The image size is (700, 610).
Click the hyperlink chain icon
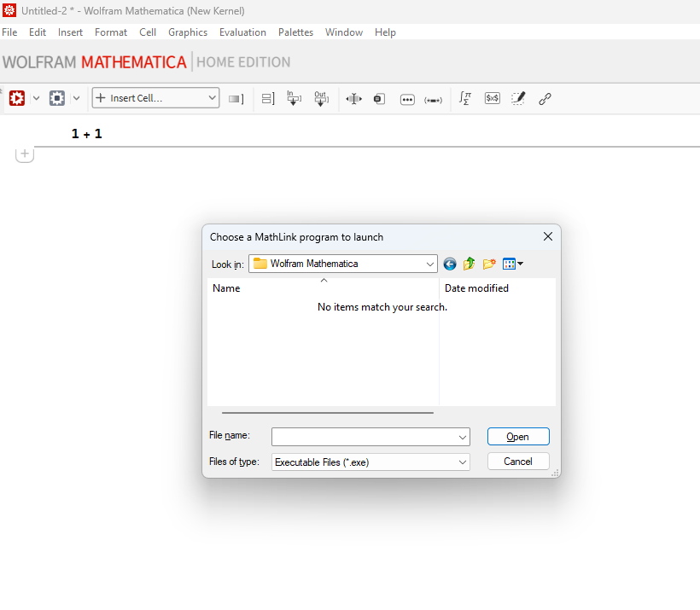(x=545, y=99)
